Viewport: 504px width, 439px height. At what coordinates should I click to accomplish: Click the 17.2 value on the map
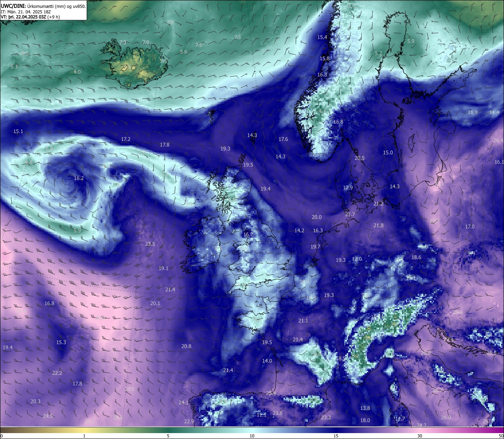tap(126, 139)
